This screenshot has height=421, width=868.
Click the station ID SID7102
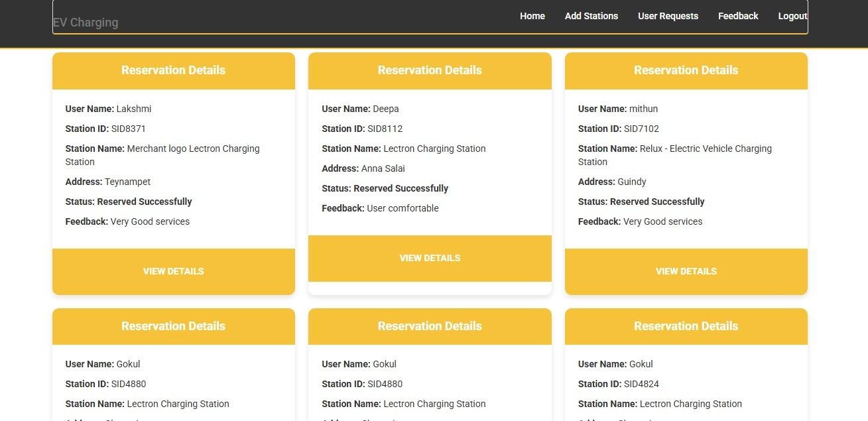641,129
